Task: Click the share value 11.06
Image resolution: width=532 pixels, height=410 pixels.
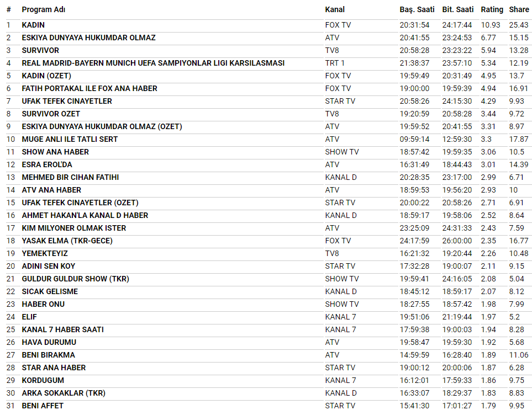Action: click(x=518, y=355)
